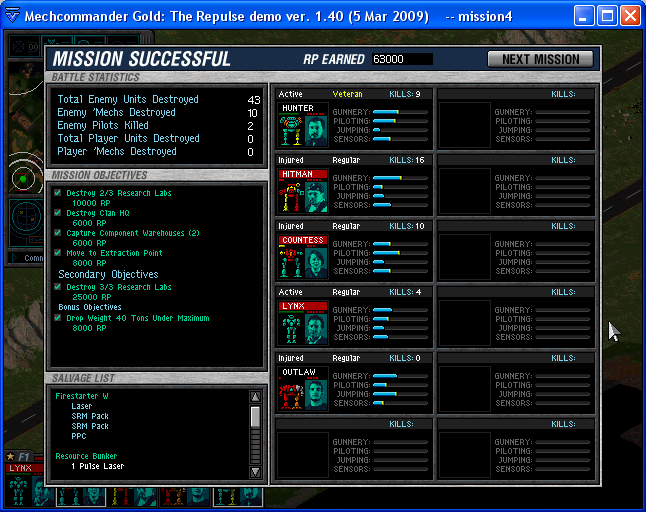Toggle Move to Extraction Point checkbox
Screen dimensions: 646x512
(x=58, y=252)
